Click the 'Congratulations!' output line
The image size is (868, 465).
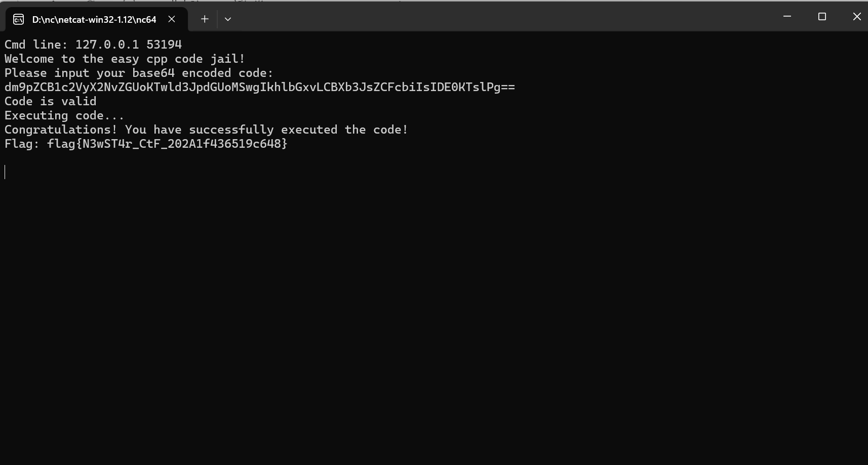(206, 130)
